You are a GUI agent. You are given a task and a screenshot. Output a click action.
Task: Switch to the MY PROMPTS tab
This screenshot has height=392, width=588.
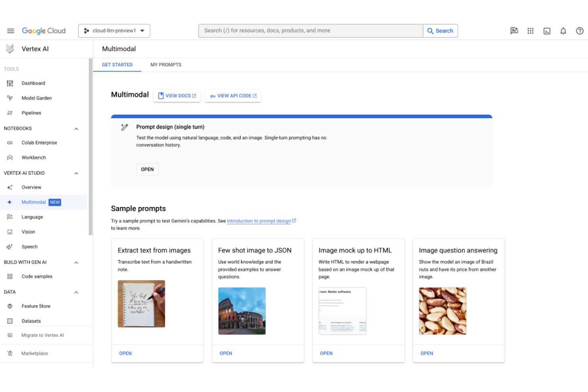coord(166,64)
